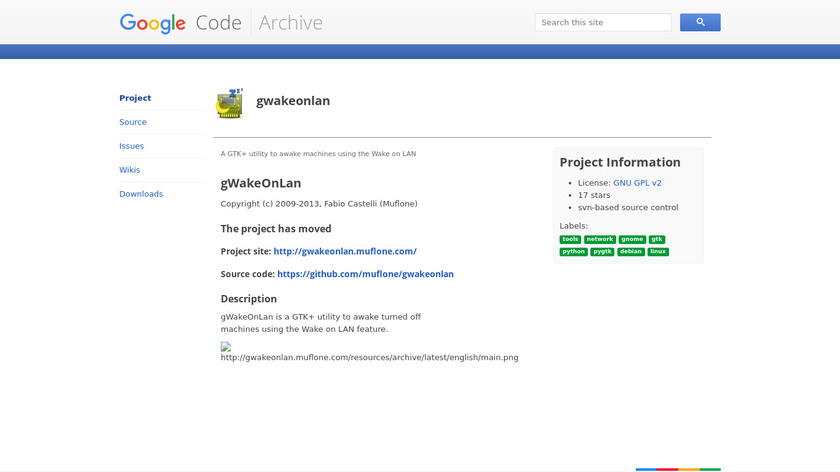Click the '17 stars' text
840x472 pixels.
(x=594, y=195)
